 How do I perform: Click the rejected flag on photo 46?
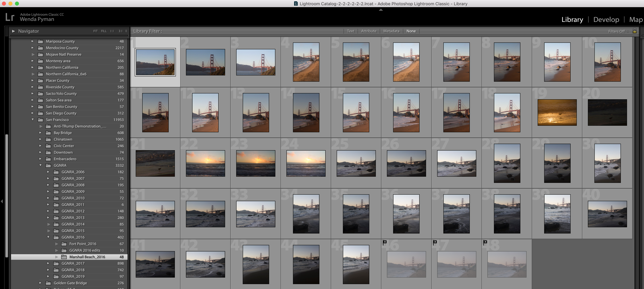(x=385, y=242)
